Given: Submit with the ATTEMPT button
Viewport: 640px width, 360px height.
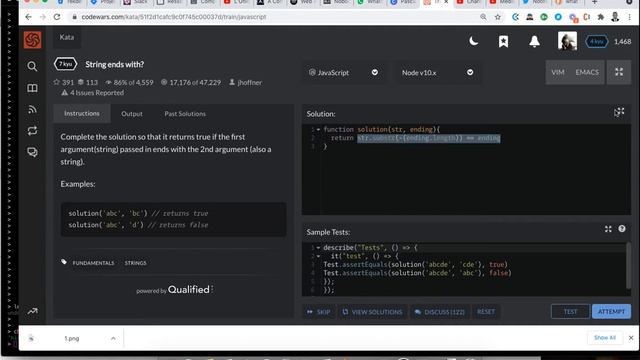Looking at the screenshot, I should pyautogui.click(x=611, y=311).
